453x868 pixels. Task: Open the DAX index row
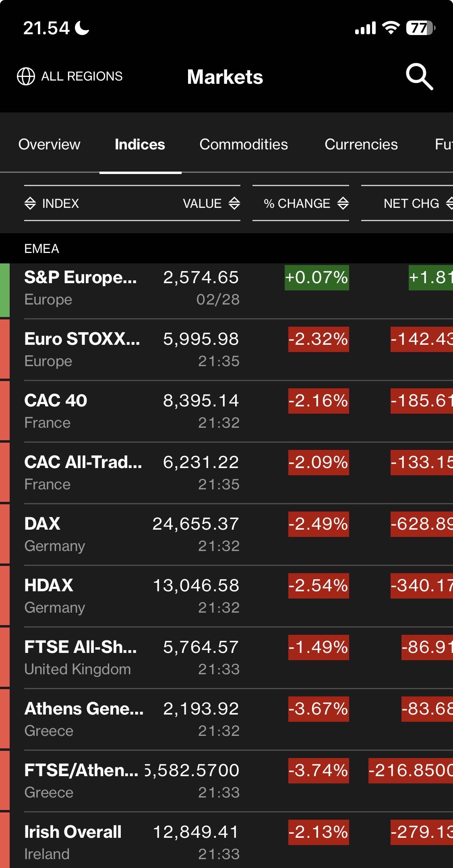pos(121,534)
